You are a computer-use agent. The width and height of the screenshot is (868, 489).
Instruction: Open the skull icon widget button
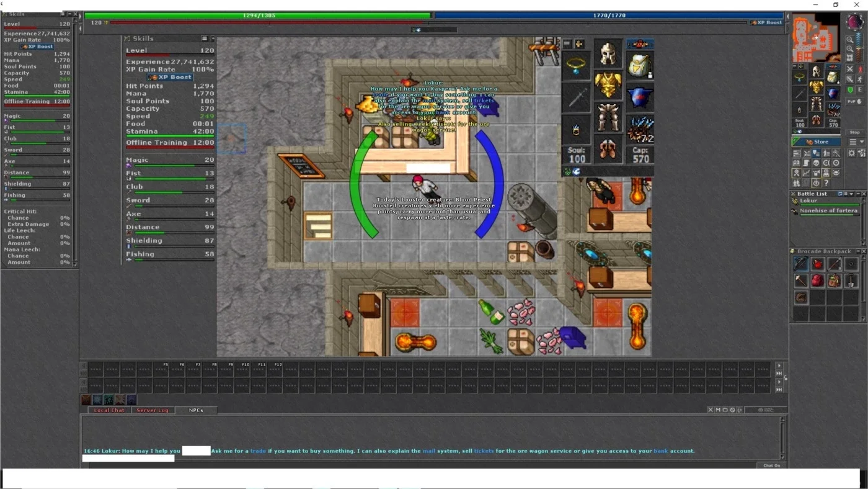[817, 163]
